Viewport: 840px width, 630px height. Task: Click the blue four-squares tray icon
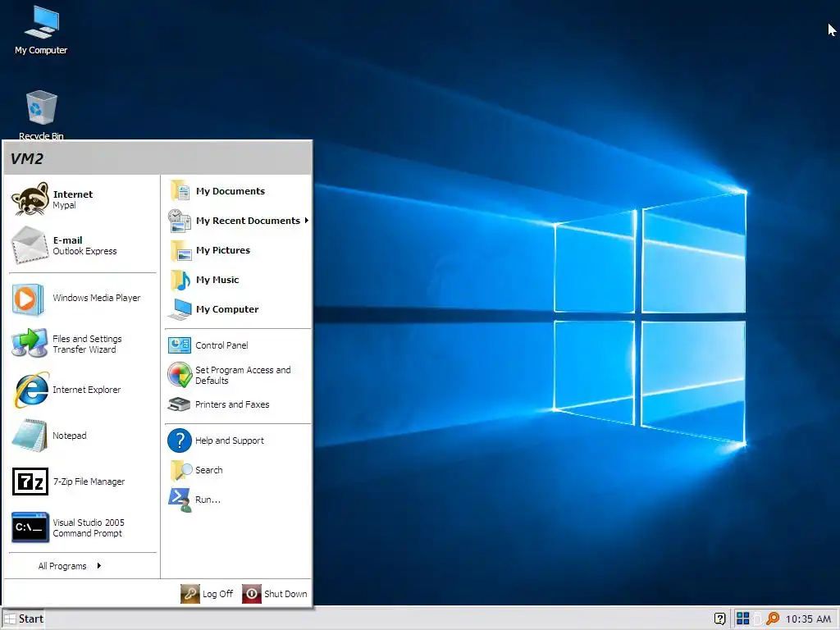742,619
